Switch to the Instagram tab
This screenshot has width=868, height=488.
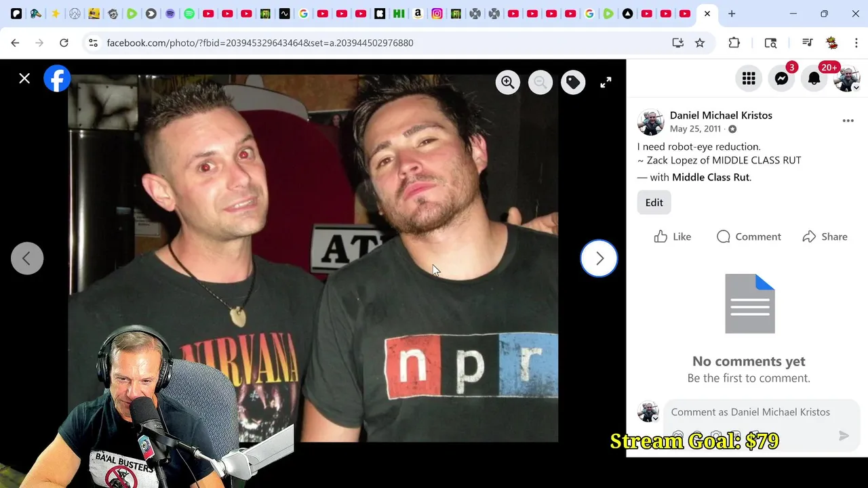(x=437, y=14)
